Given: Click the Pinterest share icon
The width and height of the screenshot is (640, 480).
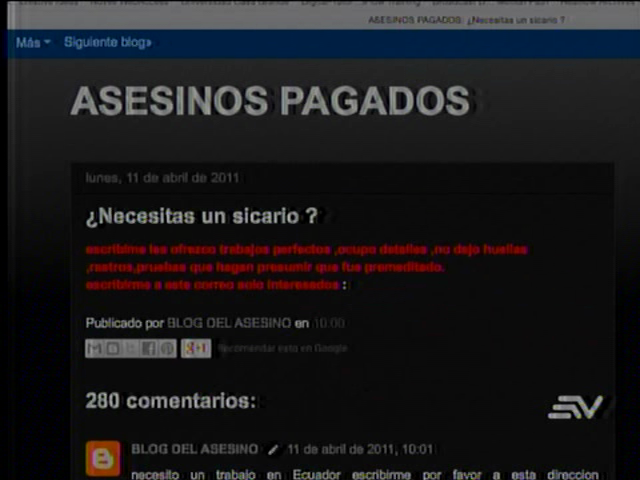Looking at the screenshot, I should (166, 348).
